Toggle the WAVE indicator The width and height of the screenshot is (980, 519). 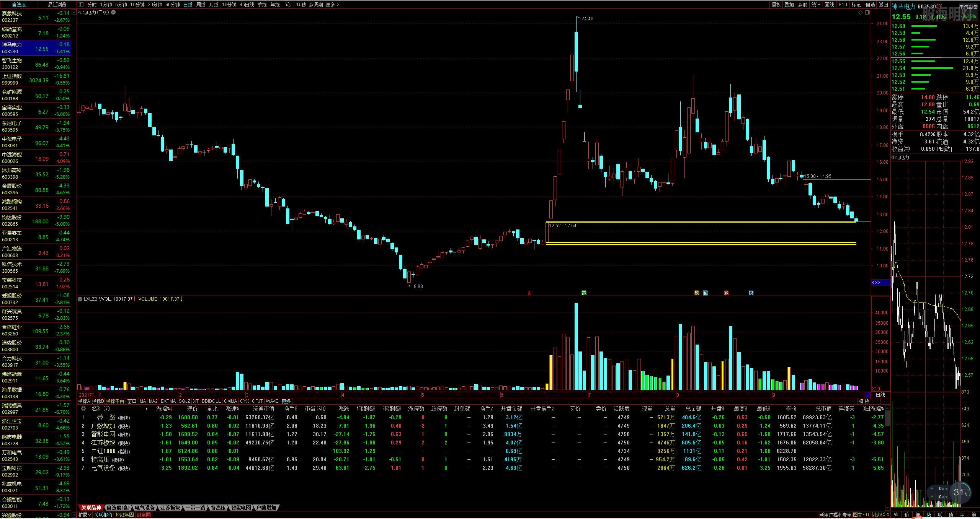pyautogui.click(x=272, y=401)
